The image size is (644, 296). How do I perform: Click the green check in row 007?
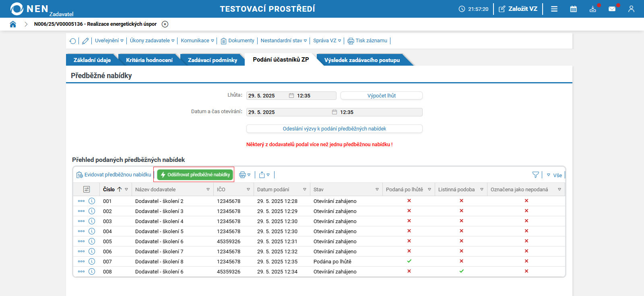409,261
